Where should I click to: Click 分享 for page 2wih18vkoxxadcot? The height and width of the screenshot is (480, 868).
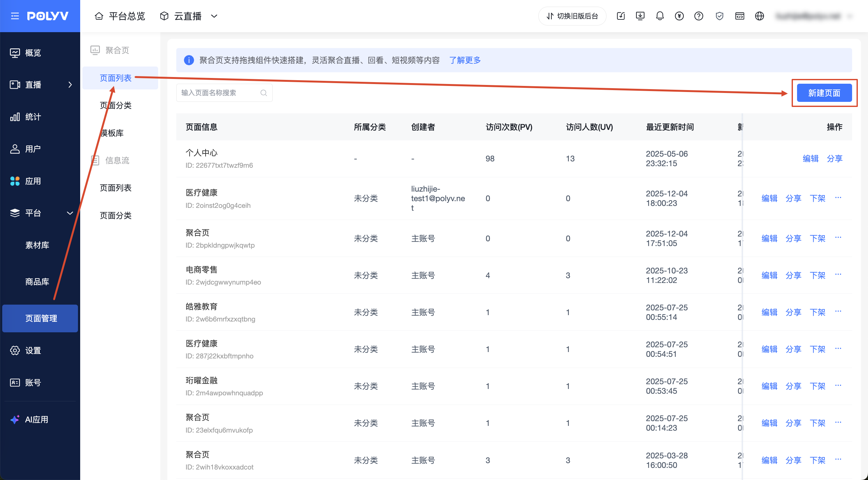pyautogui.click(x=794, y=461)
